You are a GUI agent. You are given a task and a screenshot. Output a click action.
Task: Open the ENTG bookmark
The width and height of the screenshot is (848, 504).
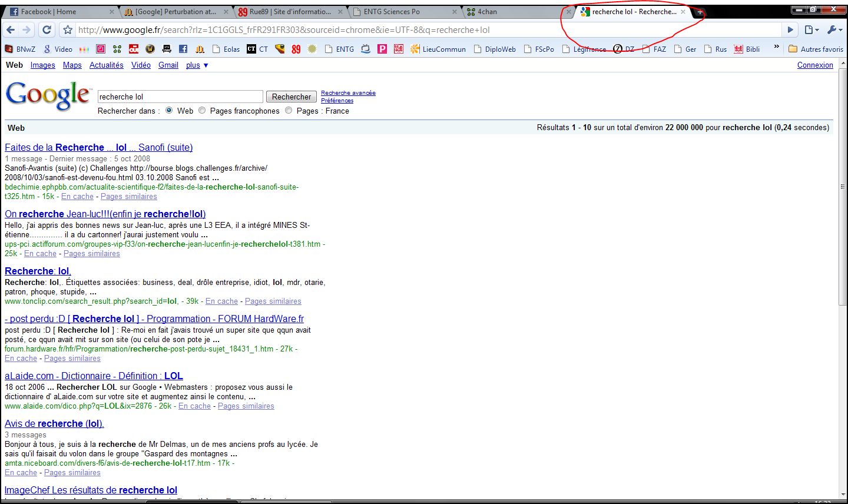pyautogui.click(x=340, y=49)
